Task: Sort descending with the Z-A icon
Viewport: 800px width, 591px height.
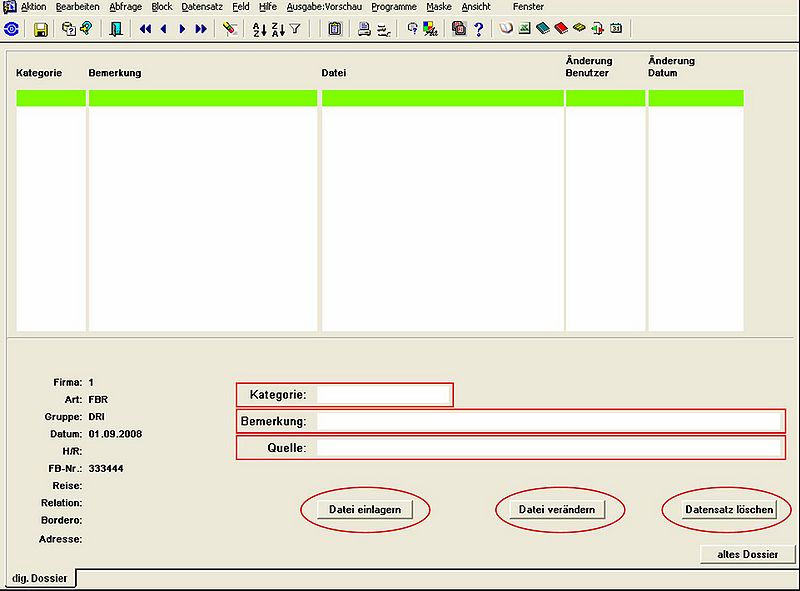Action: coord(278,30)
